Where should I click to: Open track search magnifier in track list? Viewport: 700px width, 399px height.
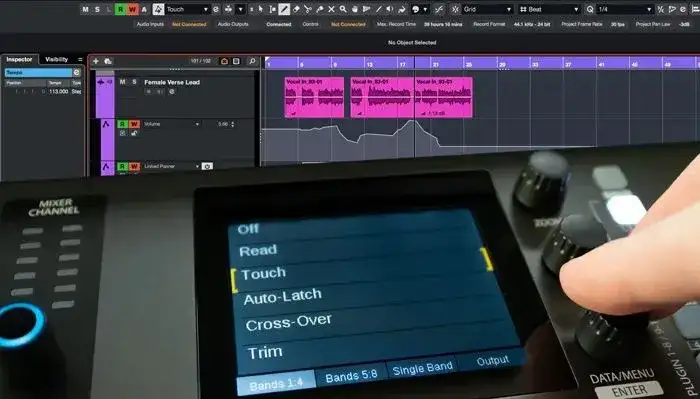click(x=252, y=61)
